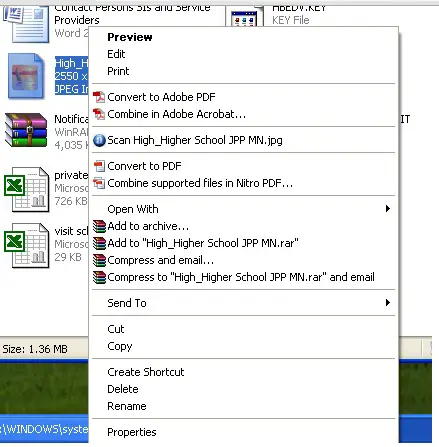439x447 pixels.
Task: Select the private Excel spreadsheet icon
Action: [x=26, y=189]
